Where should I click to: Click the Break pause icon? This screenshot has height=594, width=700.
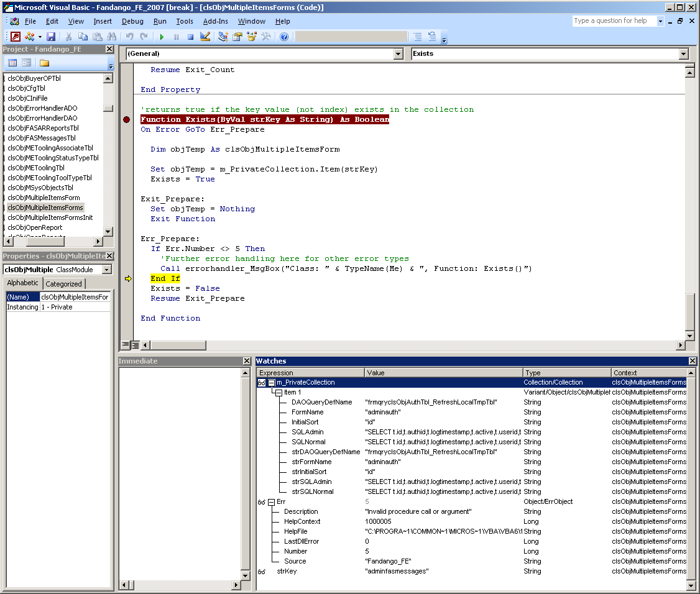(177, 37)
